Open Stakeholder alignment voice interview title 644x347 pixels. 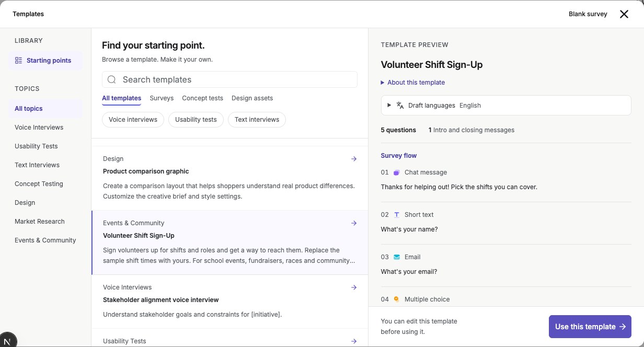point(161,300)
